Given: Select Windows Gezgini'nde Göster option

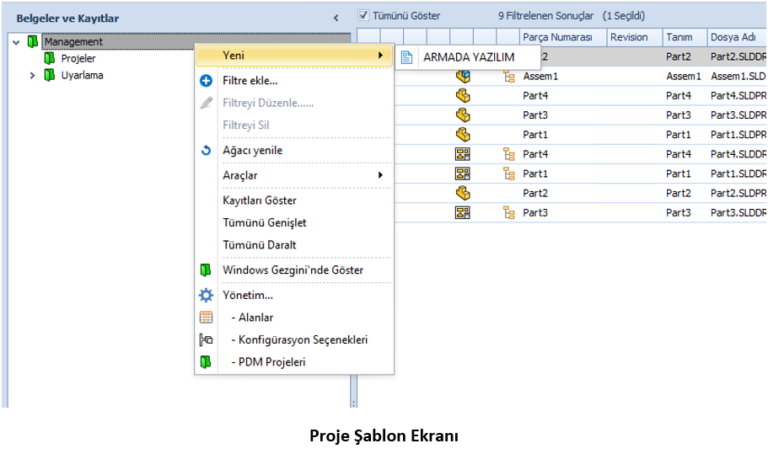Looking at the screenshot, I should click(292, 270).
